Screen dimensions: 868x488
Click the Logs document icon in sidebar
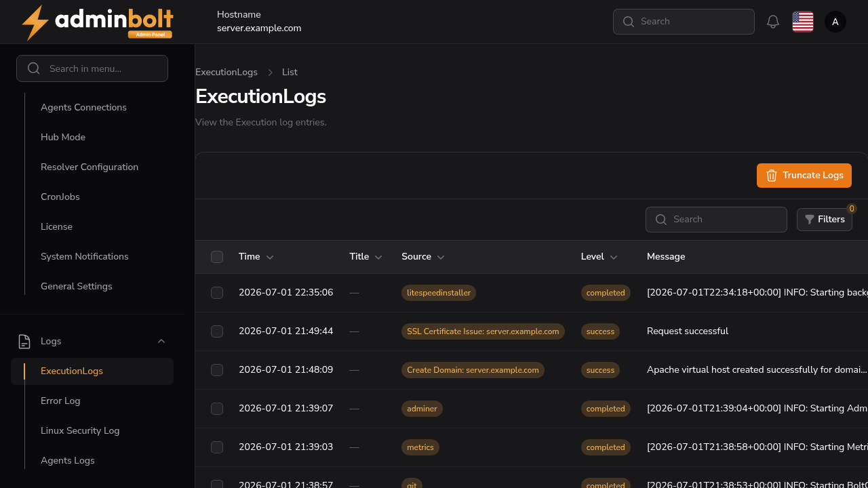(x=24, y=341)
